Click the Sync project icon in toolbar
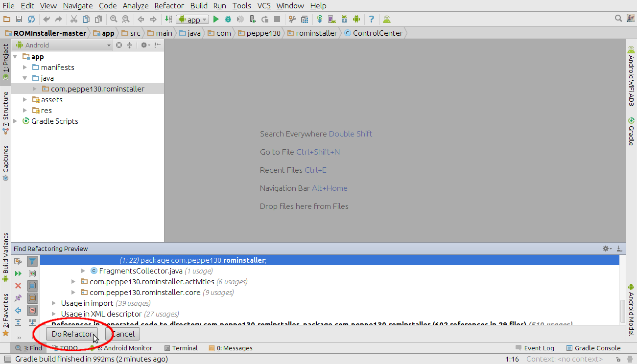Screen dimensions: 637x364 coord(31,20)
